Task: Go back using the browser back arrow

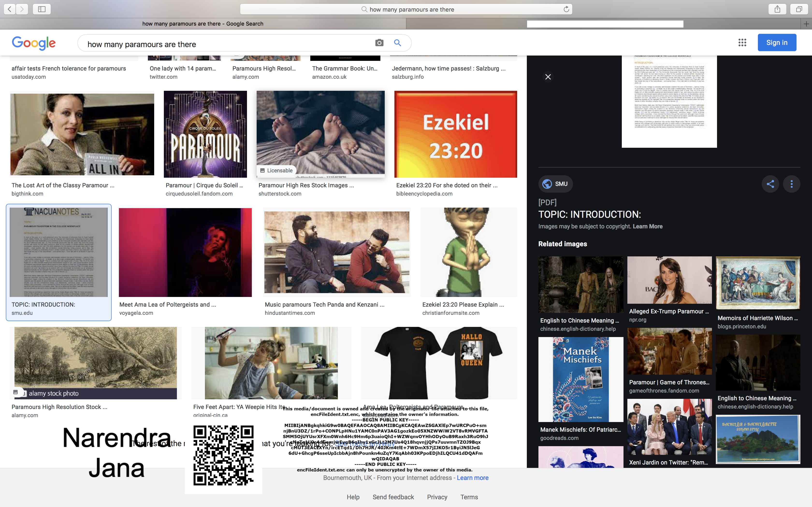Action: pos(9,9)
